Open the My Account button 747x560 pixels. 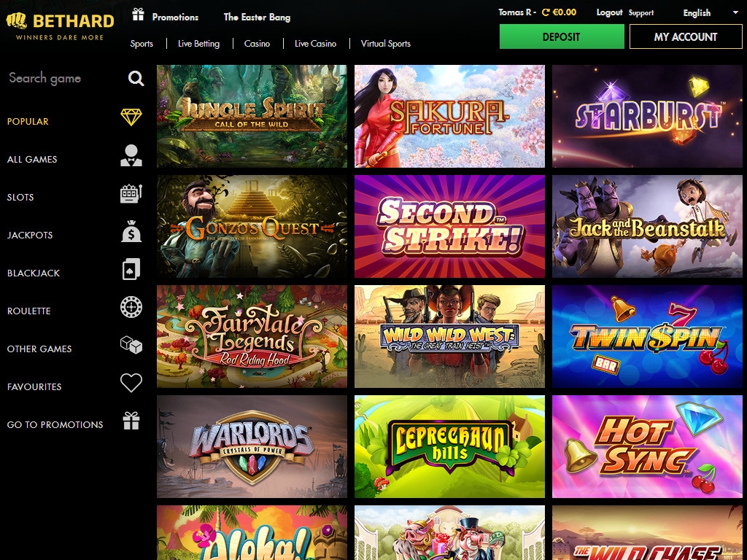click(x=686, y=36)
